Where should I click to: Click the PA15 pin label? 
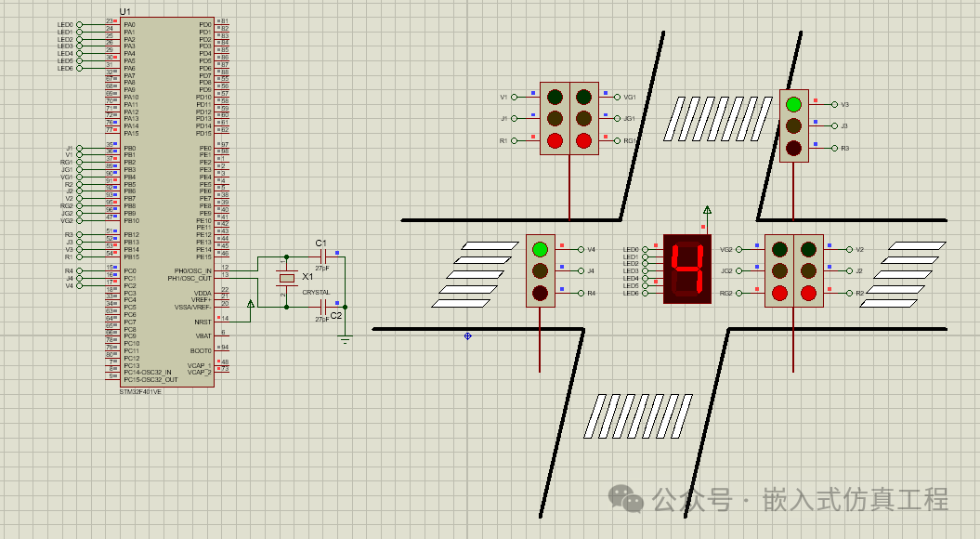coord(131,133)
